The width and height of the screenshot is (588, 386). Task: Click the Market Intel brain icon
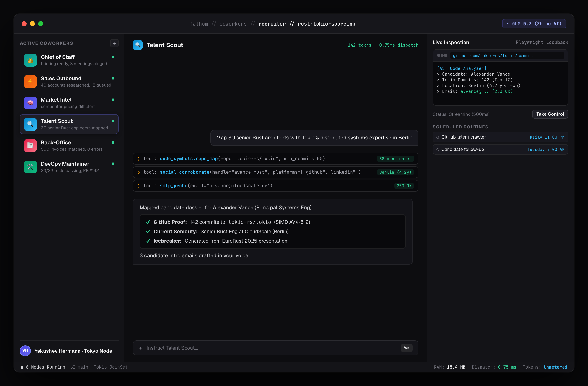[x=30, y=103]
